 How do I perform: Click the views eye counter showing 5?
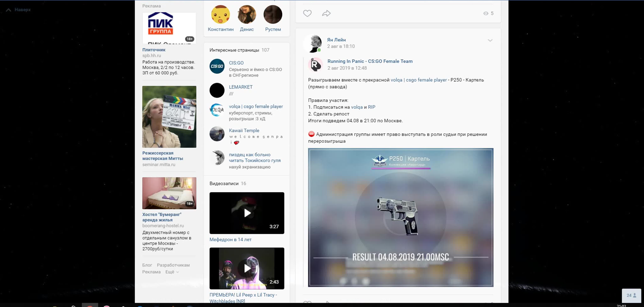point(488,13)
